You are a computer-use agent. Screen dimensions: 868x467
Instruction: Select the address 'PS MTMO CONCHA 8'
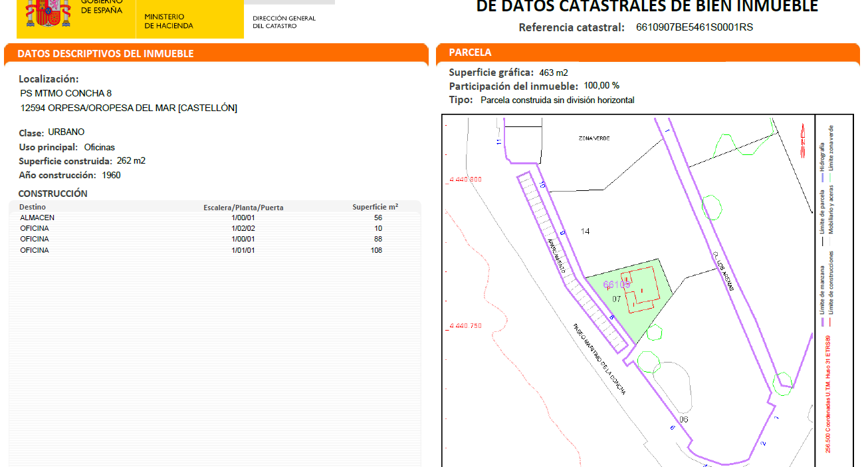66,93
